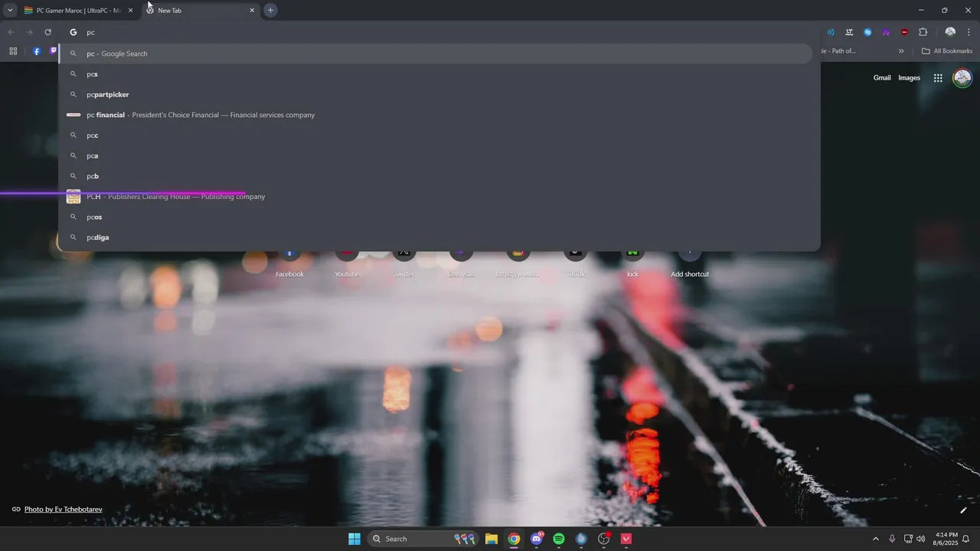
Task: Choose the 'pcos' search suggestion
Action: click(x=436, y=217)
